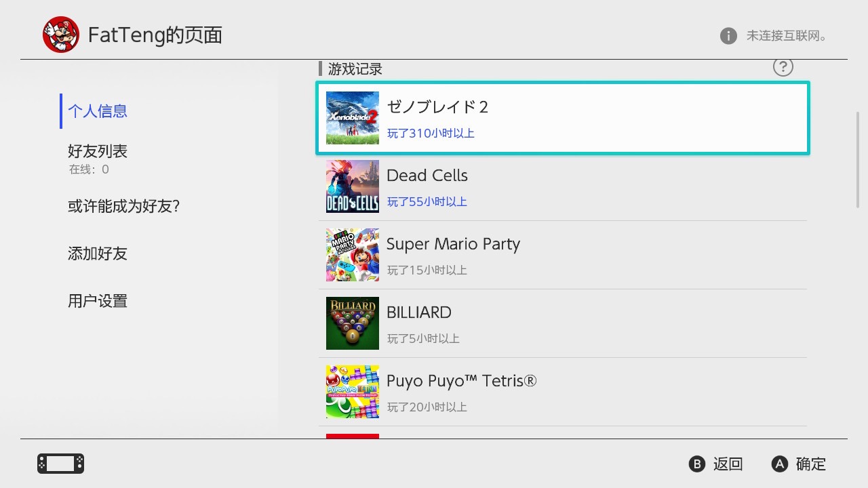
Task: Click the Mario user avatar icon
Action: (61, 35)
